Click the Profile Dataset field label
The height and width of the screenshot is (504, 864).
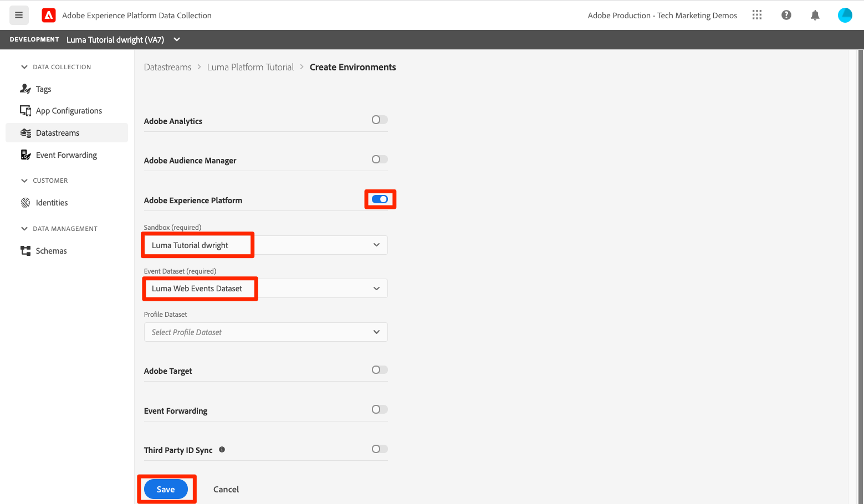pos(166,314)
